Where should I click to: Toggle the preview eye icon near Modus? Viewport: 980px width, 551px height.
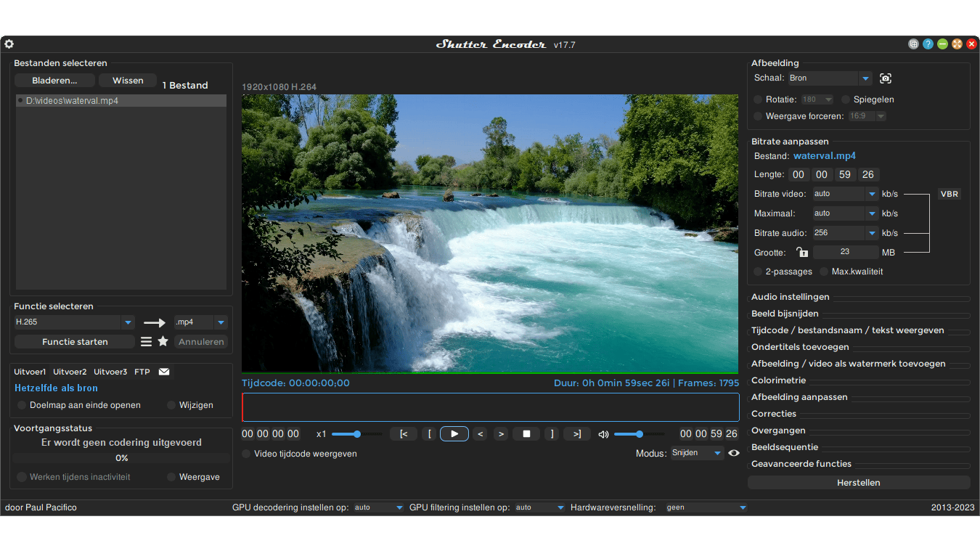[x=734, y=453]
